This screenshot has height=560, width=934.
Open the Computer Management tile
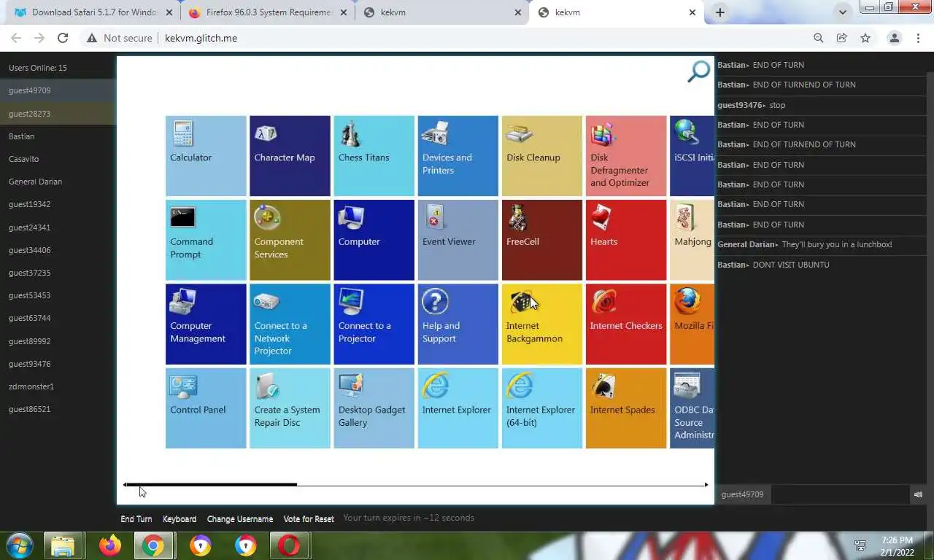206,324
